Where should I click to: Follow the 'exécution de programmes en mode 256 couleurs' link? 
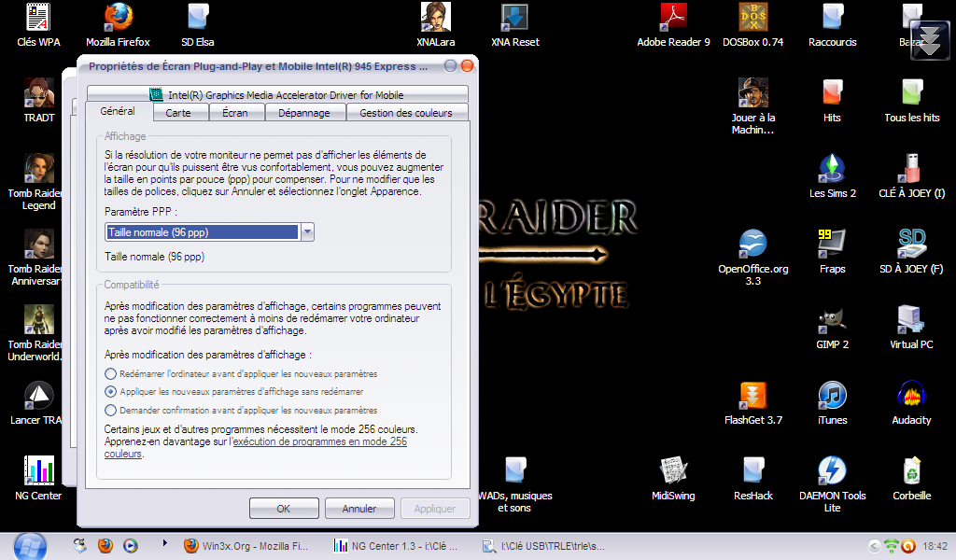319,441
